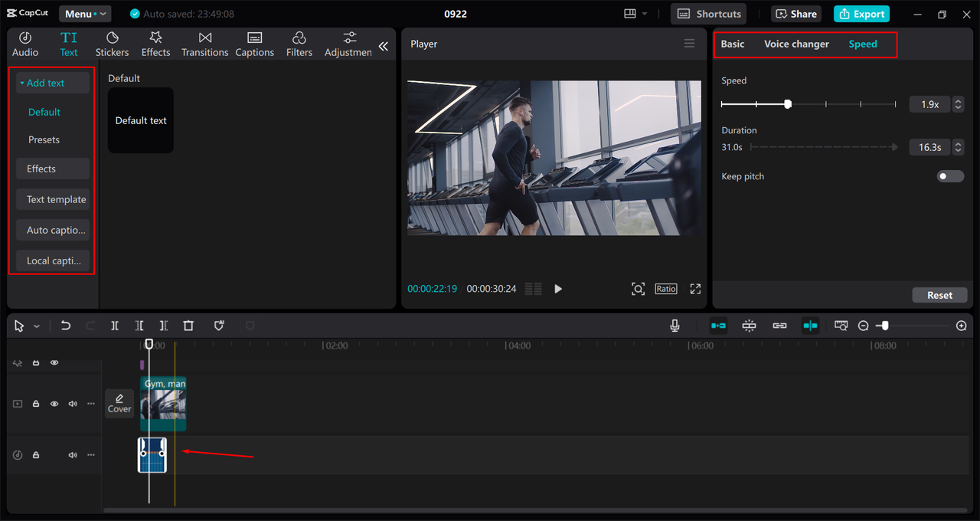Select Default under Add text
Viewport: 980px width, 521px height.
pyautogui.click(x=44, y=112)
